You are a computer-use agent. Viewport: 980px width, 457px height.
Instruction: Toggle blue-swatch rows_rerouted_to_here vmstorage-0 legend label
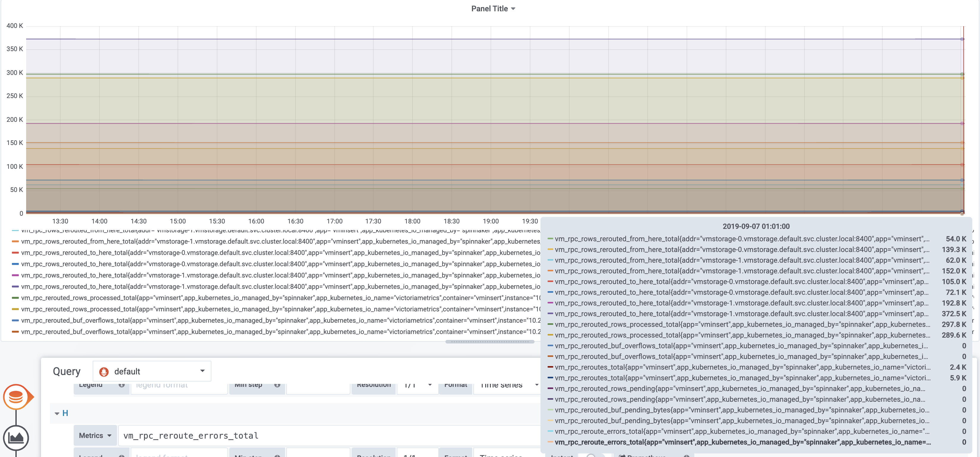pos(281,264)
